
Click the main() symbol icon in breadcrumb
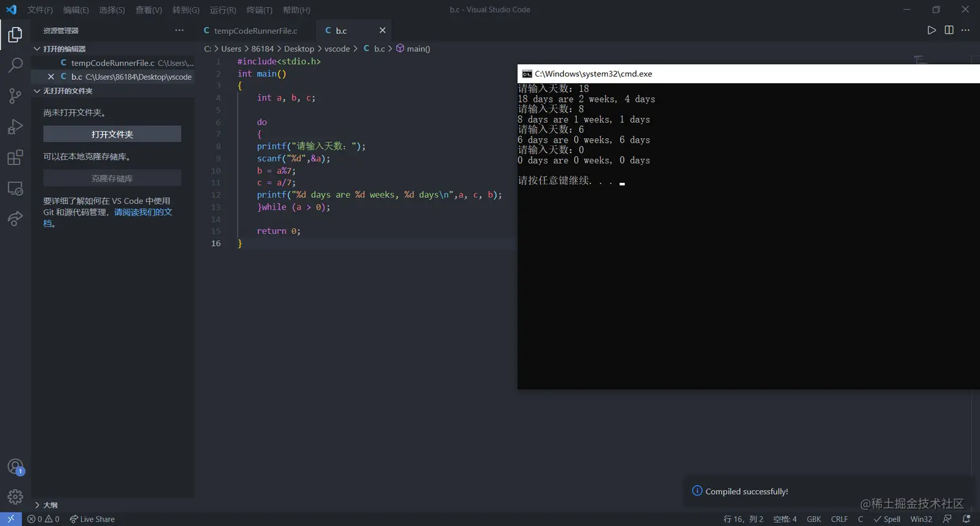pos(400,49)
